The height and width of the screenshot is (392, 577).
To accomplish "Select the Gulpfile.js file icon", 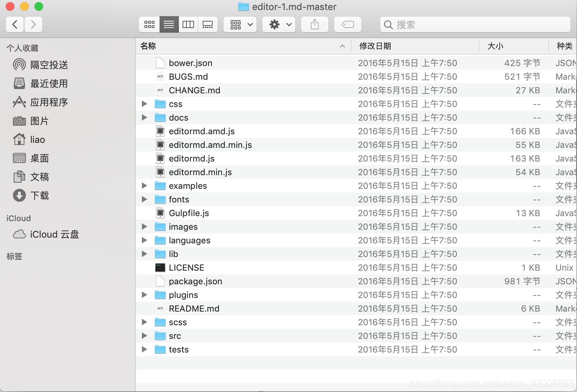I will (x=160, y=213).
